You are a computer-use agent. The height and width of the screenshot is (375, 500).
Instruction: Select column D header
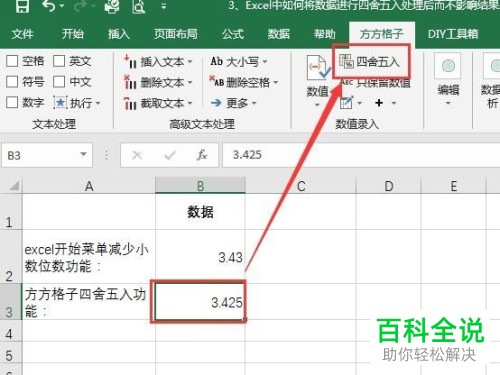(389, 186)
